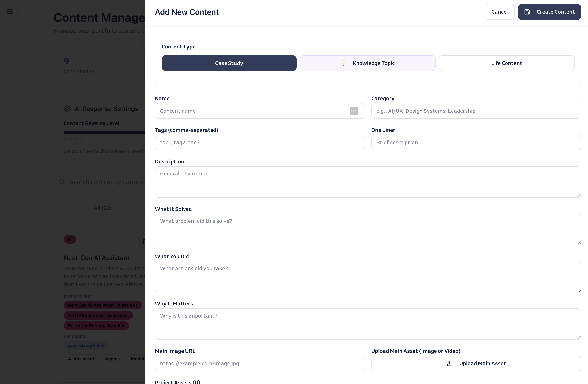This screenshot has width=588, height=384.
Task: Click Upload Main Asset button
Action: (x=476, y=363)
